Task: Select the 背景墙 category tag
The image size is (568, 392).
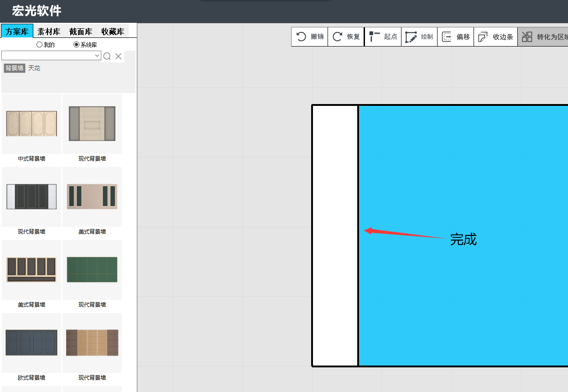Action: [x=15, y=68]
